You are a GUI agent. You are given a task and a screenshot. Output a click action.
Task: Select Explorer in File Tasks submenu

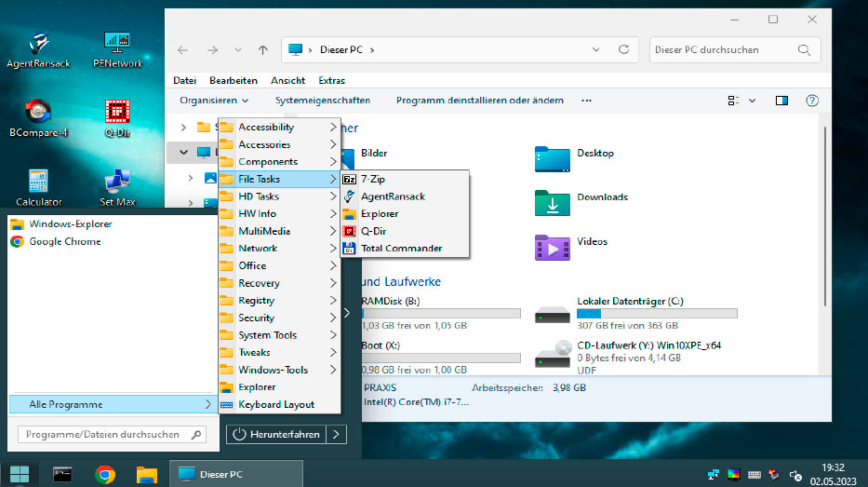[x=405, y=213]
